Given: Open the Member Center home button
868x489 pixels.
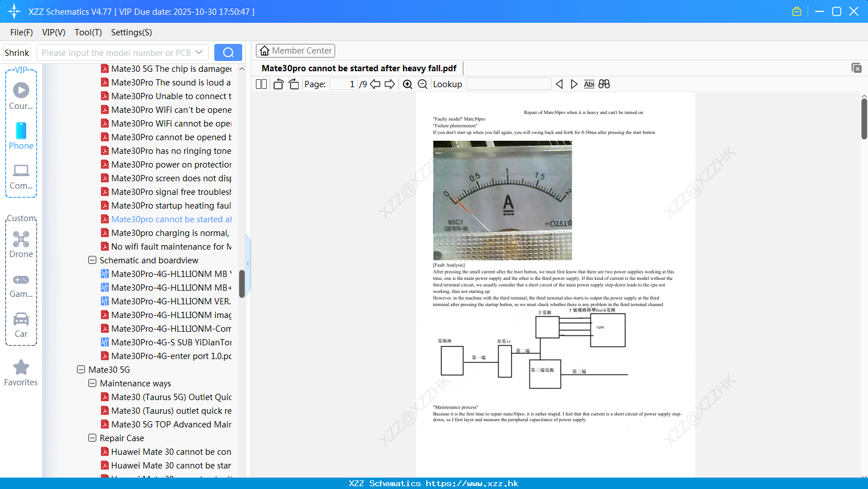Looking at the screenshot, I should point(295,51).
